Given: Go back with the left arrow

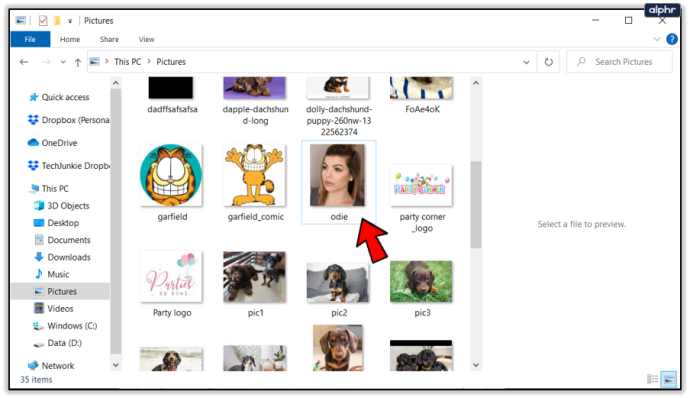Looking at the screenshot, I should (24, 62).
